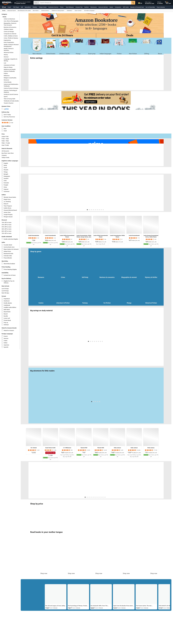Open Returns & Orders link
Screen dimensions: 173x644
tap(160, 3)
